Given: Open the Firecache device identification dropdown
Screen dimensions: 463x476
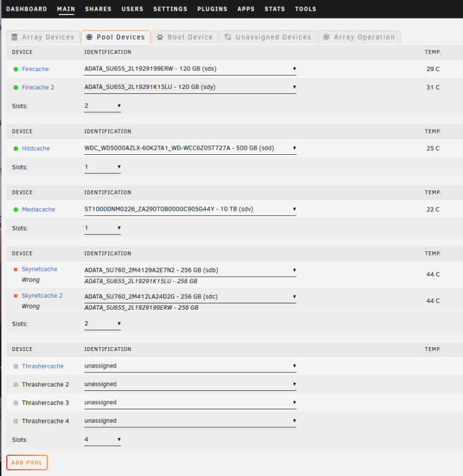Looking at the screenshot, I should coord(190,69).
